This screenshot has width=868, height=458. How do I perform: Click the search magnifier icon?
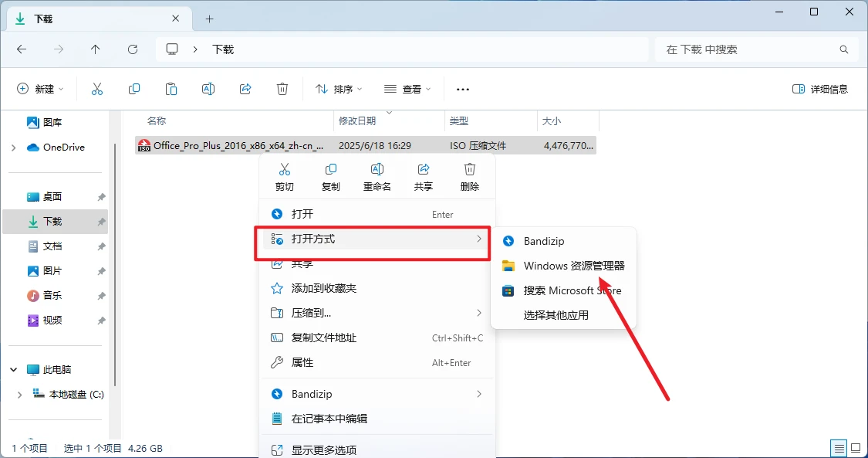[x=844, y=49]
